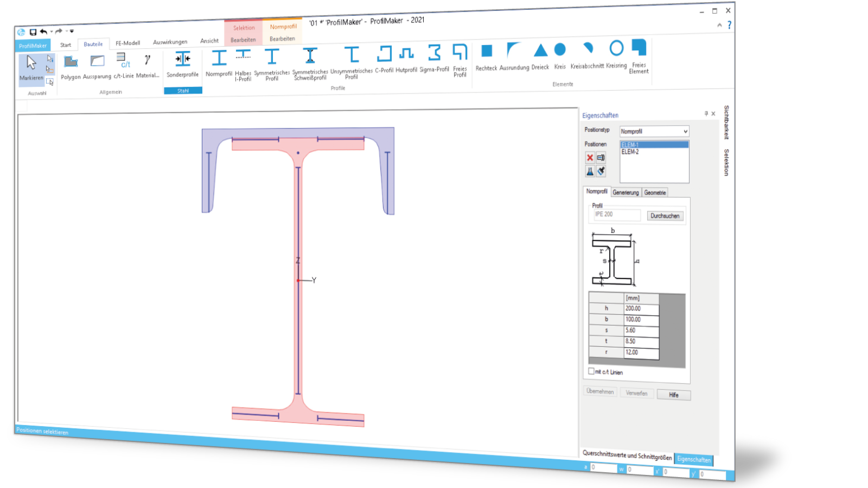868x488 pixels.
Task: Click the t value 8.50 cell
Action: [x=641, y=341]
